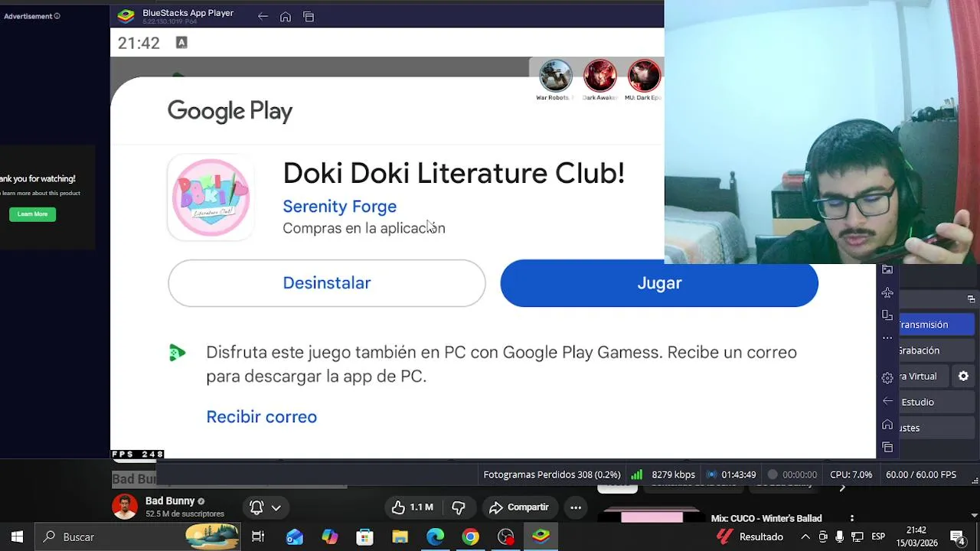Open Copilot from the taskbar
Viewport: 980px width, 551px height.
coord(330,537)
